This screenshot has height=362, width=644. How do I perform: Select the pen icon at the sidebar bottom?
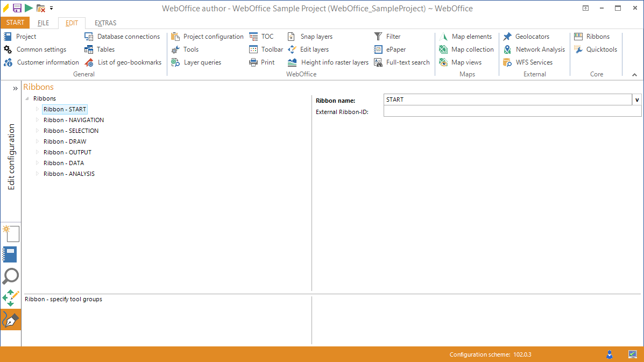point(10,319)
